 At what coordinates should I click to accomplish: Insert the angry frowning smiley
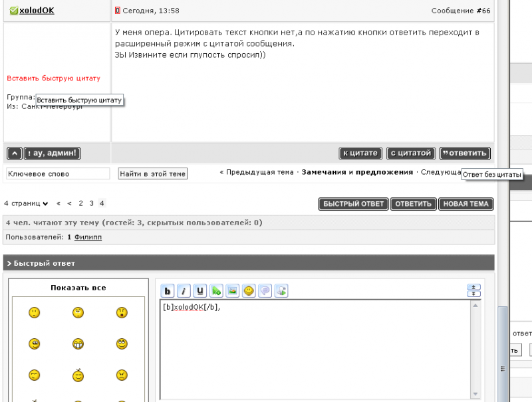122,375
